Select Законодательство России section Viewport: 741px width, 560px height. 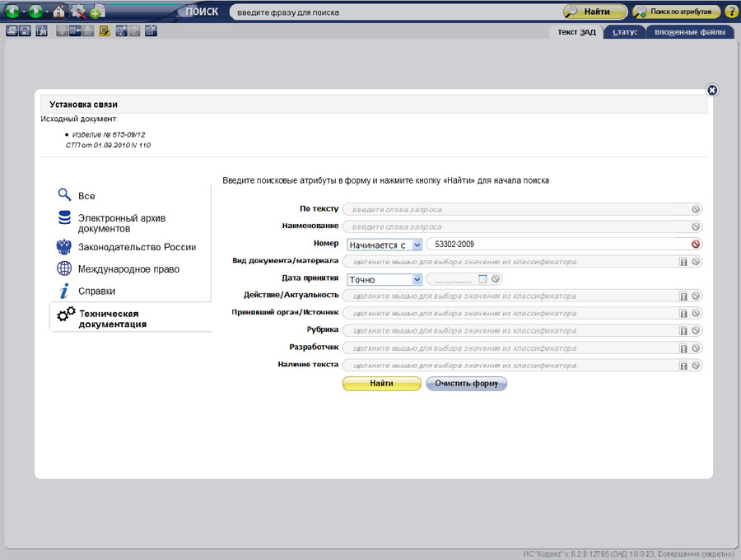tap(137, 247)
